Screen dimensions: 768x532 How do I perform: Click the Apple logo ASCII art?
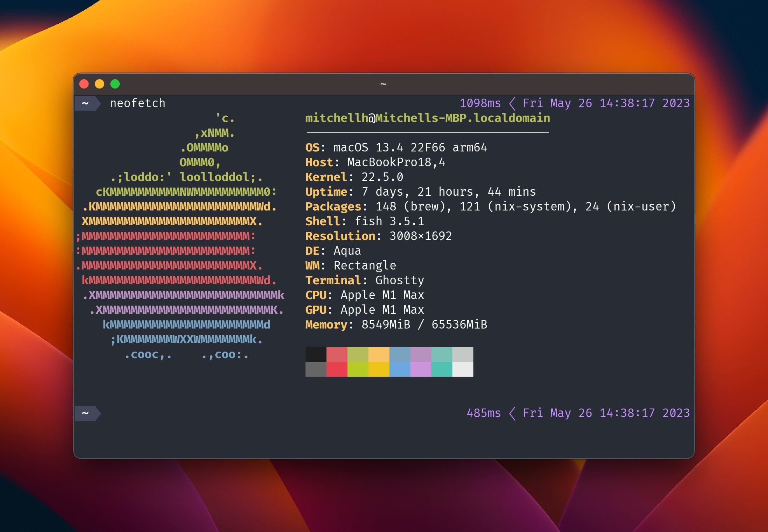[181, 236]
